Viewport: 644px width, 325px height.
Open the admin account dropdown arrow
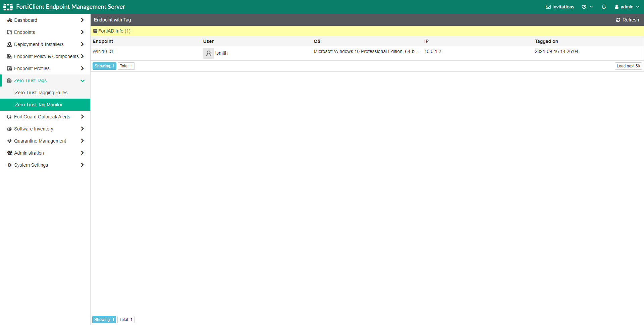[638, 7]
